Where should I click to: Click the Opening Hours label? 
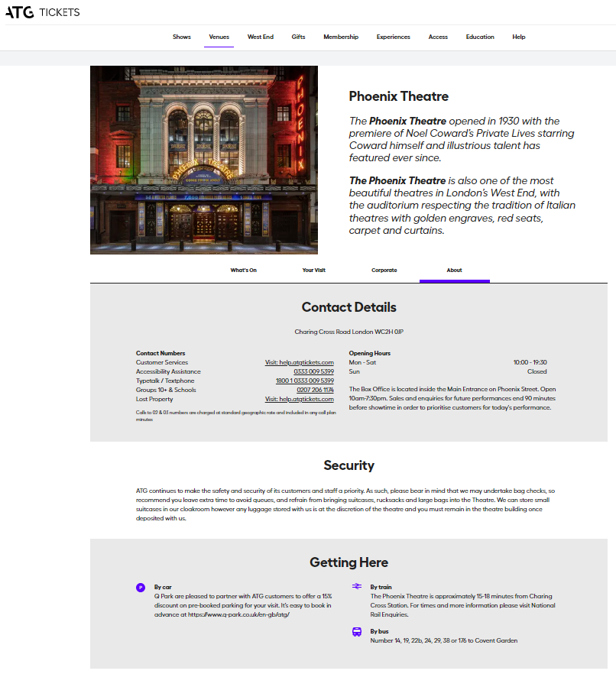click(x=370, y=353)
